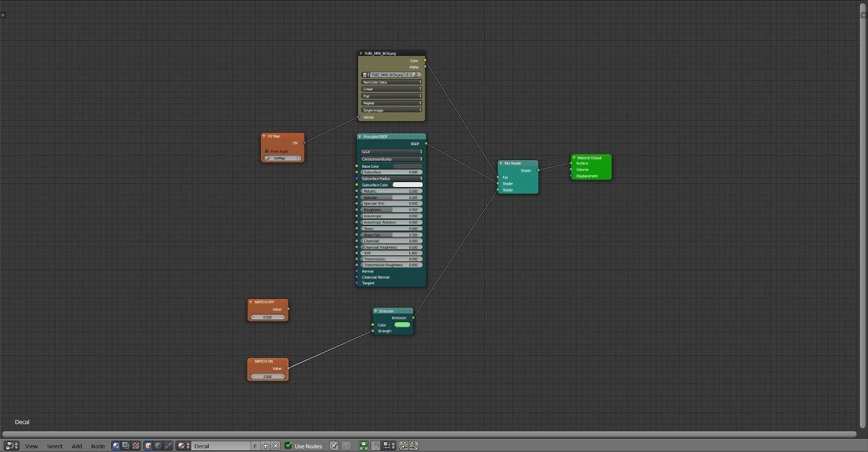Expand the Subsurface Radius vector dropdown

point(391,178)
